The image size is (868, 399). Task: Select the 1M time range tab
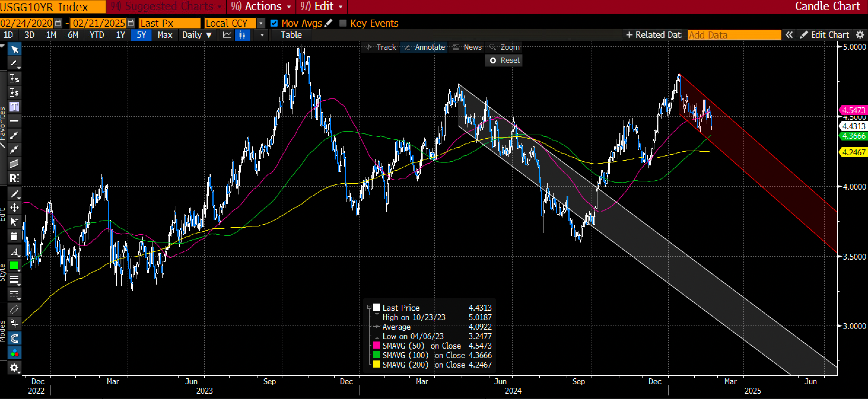pos(51,35)
